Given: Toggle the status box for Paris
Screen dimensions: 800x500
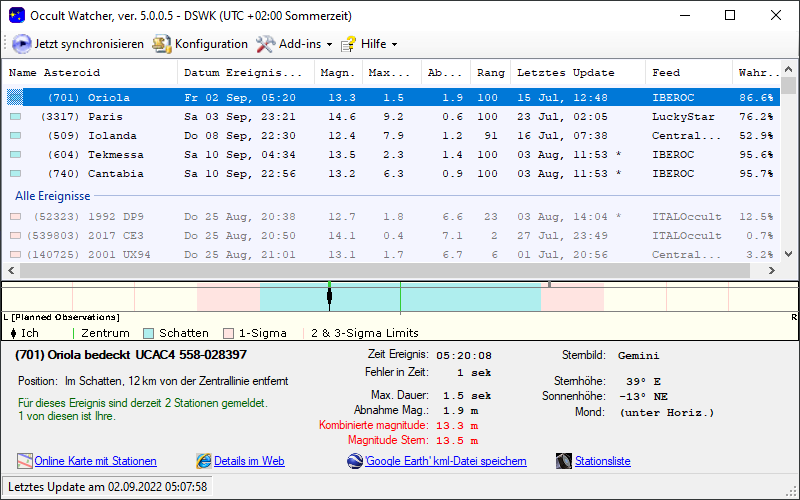Looking at the screenshot, I should tap(15, 117).
